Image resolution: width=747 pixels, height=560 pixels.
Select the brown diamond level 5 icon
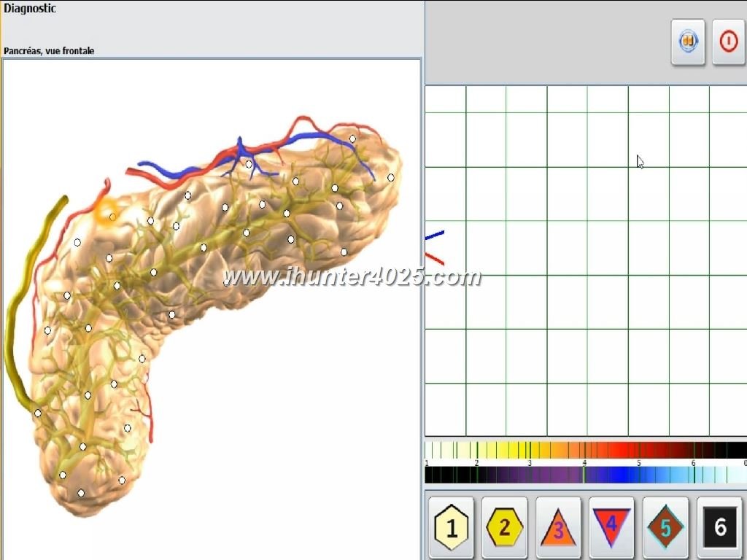[x=665, y=527]
